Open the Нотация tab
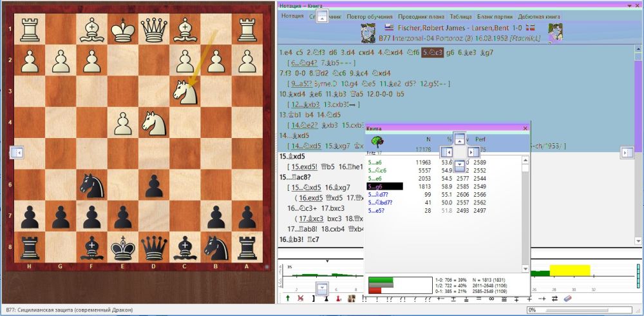 pyautogui.click(x=292, y=16)
